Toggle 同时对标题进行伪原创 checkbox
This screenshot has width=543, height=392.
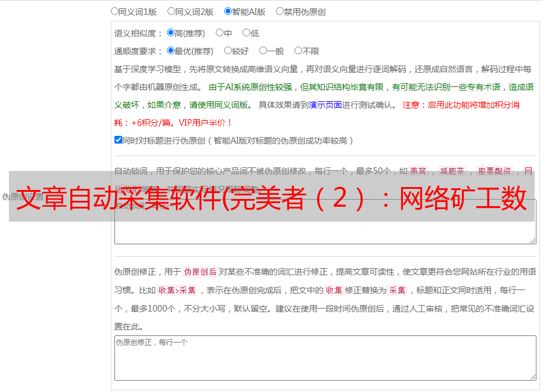[x=118, y=140]
